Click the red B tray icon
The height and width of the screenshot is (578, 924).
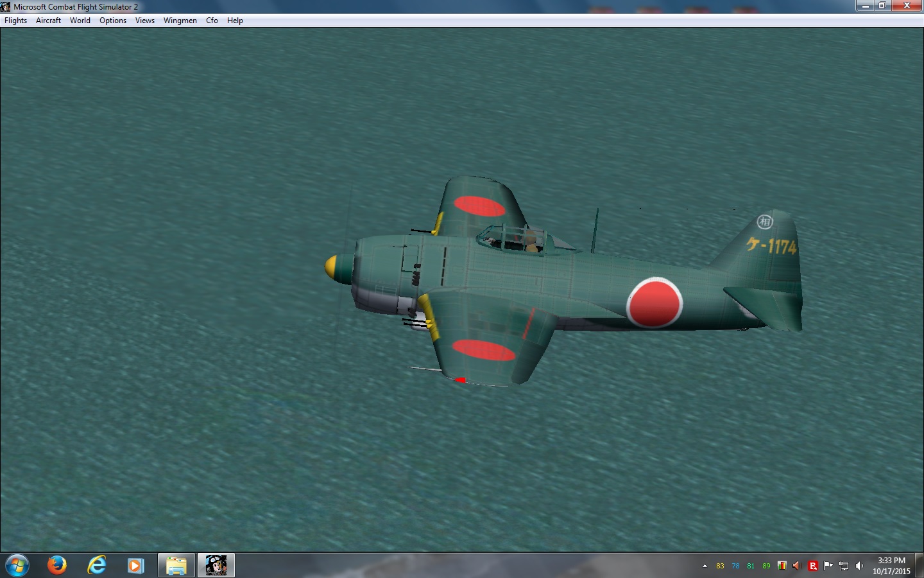coord(812,566)
